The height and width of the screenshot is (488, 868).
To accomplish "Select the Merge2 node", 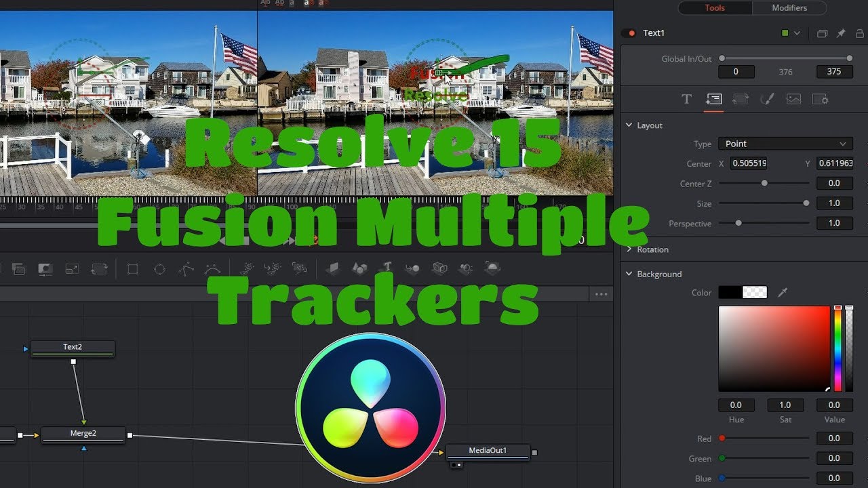I will pos(83,434).
